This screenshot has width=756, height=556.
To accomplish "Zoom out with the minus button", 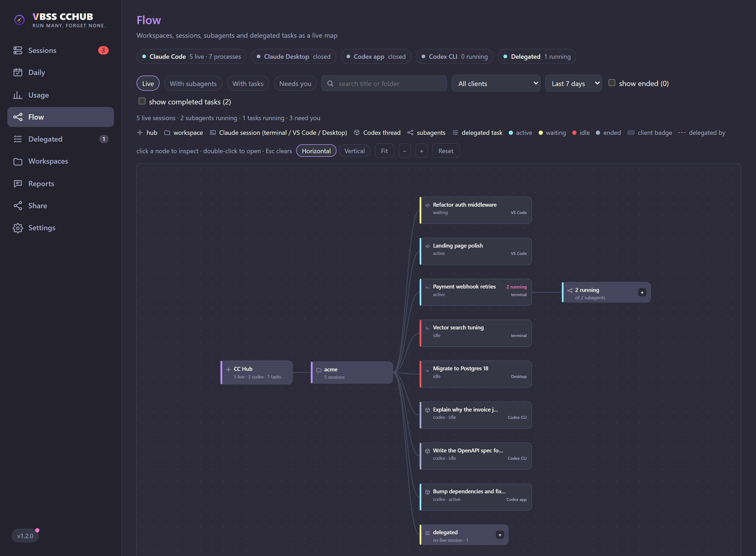I will (405, 151).
